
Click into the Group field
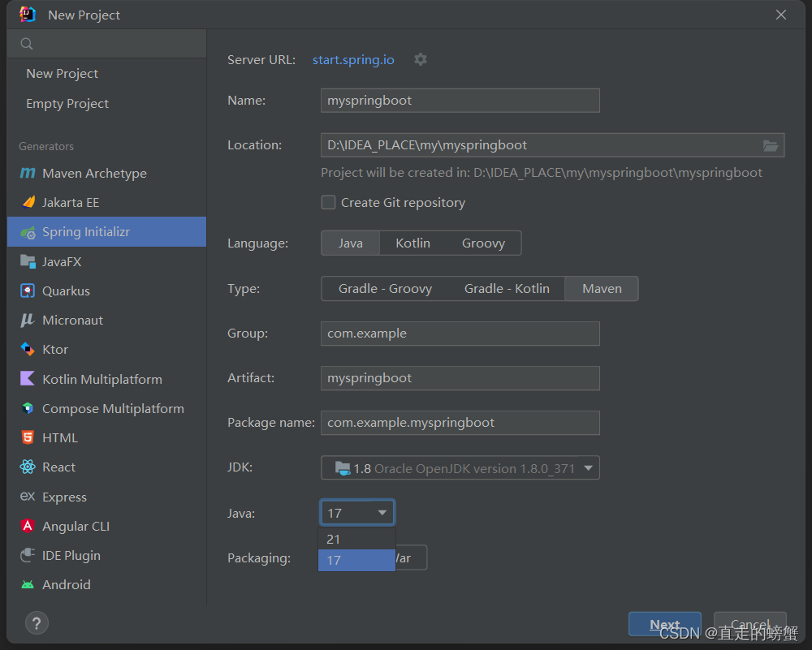coord(460,334)
